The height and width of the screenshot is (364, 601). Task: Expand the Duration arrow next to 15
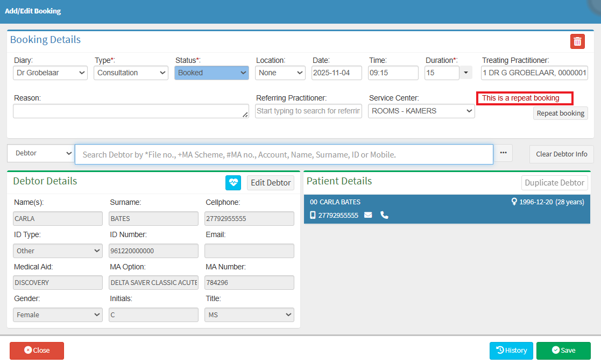tap(465, 73)
